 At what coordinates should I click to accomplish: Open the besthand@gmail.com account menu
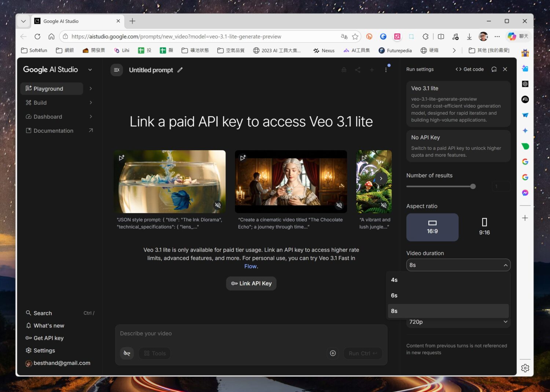pyautogui.click(x=58, y=363)
